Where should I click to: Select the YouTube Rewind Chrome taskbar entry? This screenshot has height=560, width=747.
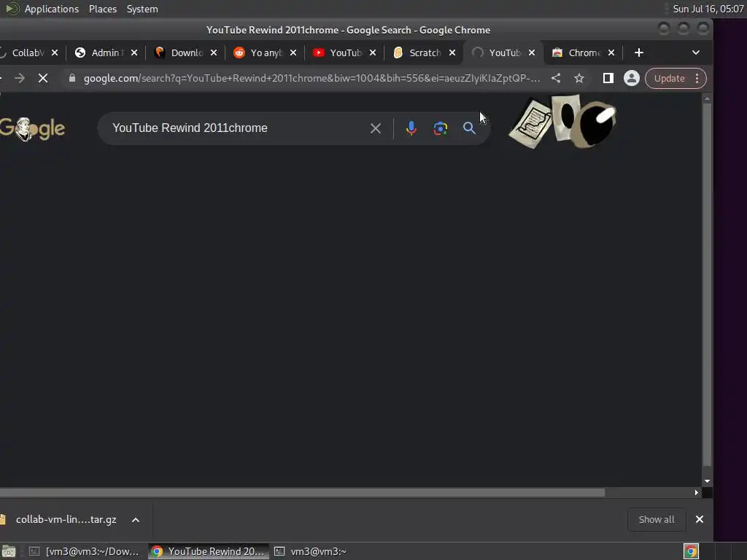pyautogui.click(x=208, y=551)
